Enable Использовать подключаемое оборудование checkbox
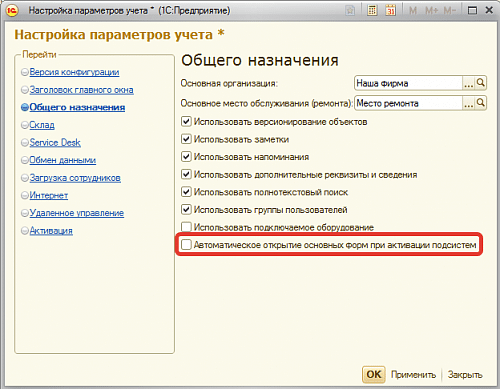Viewport: 500px width, 389px height. (186, 227)
